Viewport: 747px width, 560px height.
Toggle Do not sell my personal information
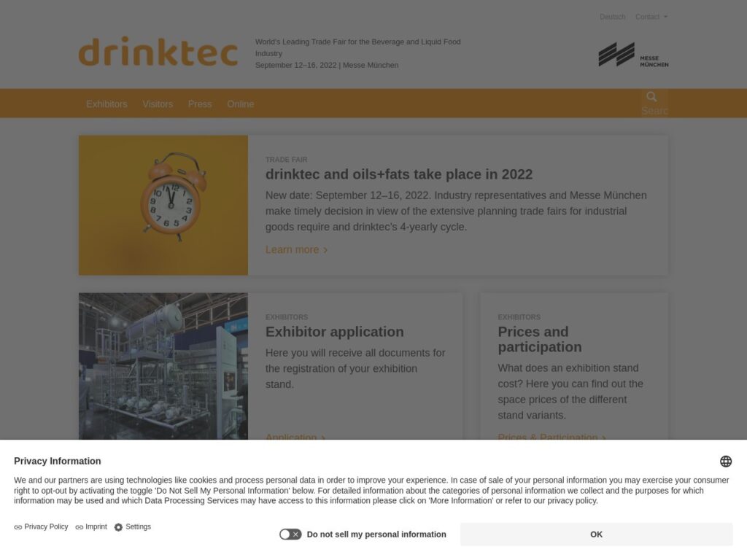click(290, 534)
